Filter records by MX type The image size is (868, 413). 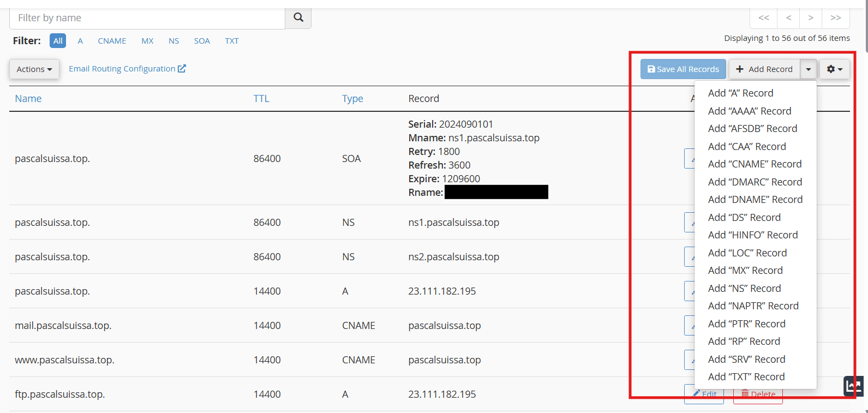[x=147, y=41]
